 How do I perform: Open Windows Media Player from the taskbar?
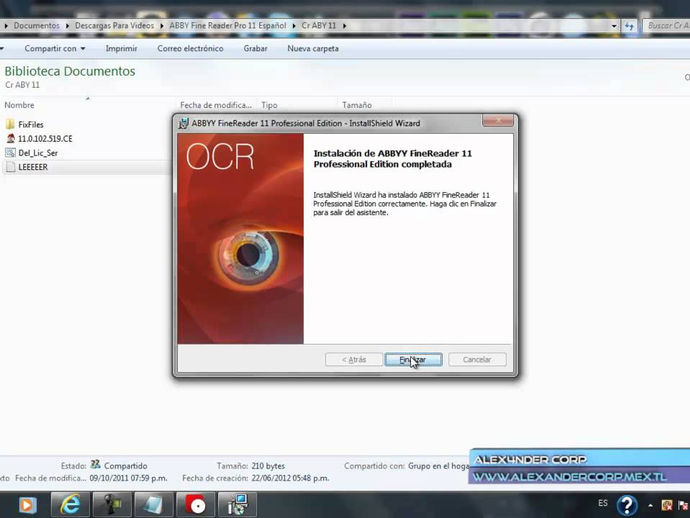pos(27,505)
